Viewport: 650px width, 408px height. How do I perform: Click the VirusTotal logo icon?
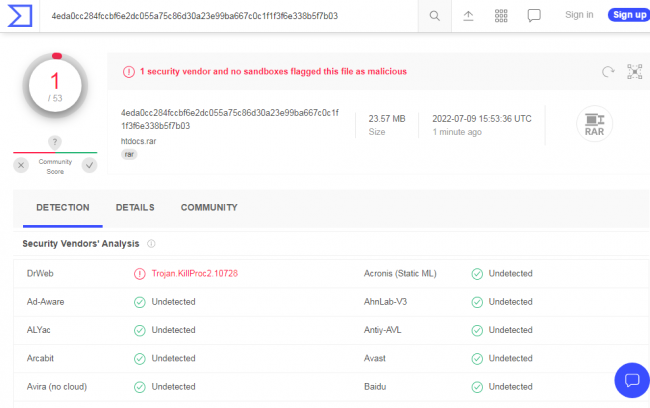point(20,16)
